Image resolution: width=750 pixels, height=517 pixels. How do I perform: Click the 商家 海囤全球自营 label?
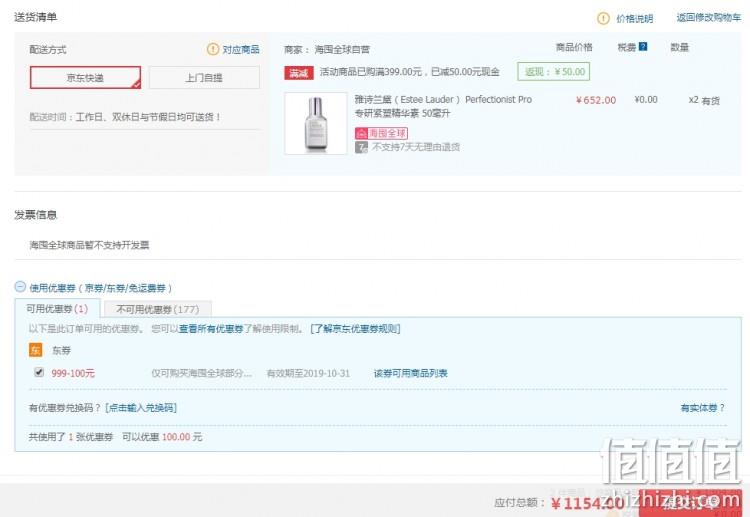pyautogui.click(x=327, y=49)
